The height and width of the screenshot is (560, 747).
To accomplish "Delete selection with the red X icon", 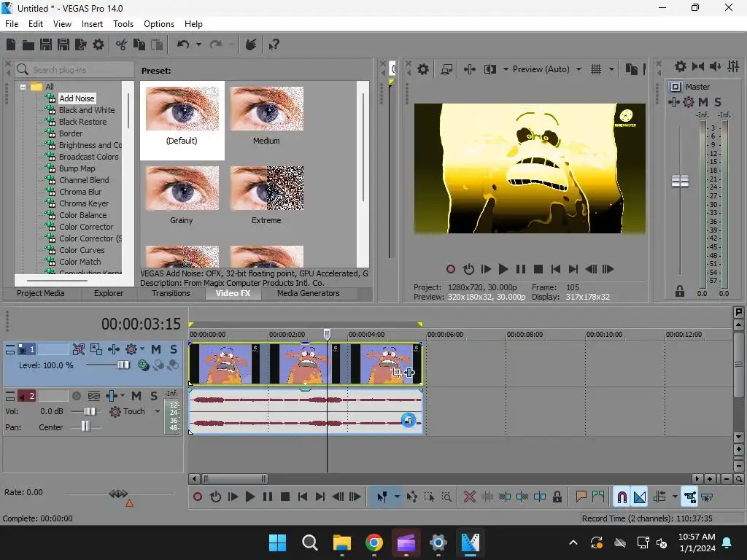I will tap(469, 497).
